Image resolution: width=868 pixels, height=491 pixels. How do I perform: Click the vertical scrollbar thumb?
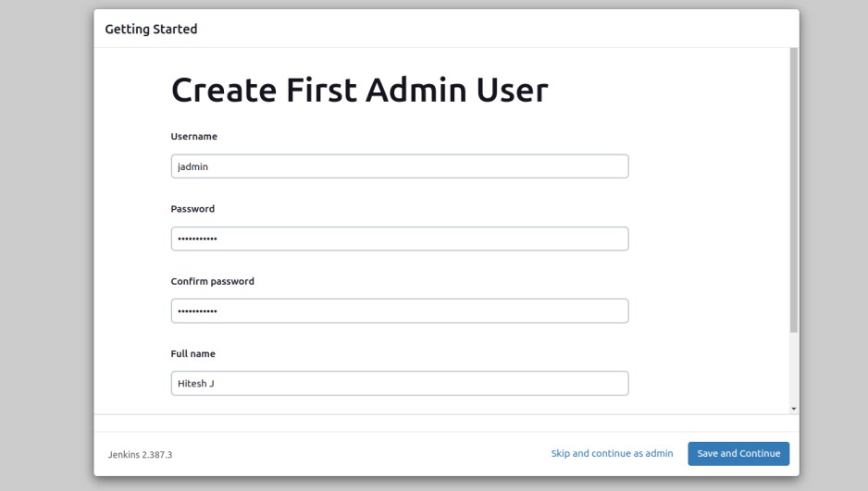point(794,185)
